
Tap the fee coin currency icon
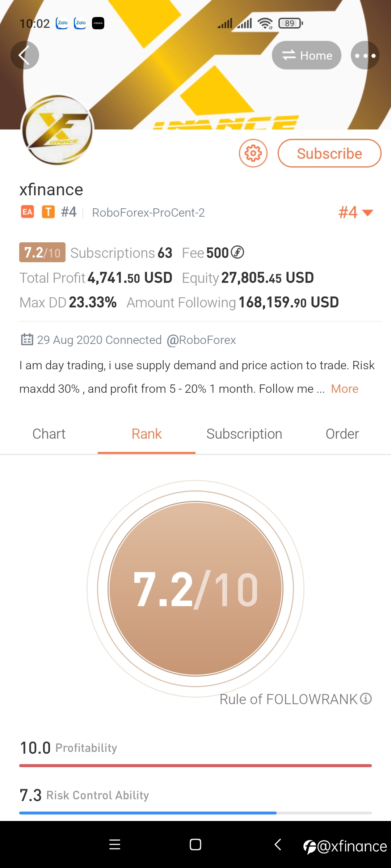pos(237,252)
